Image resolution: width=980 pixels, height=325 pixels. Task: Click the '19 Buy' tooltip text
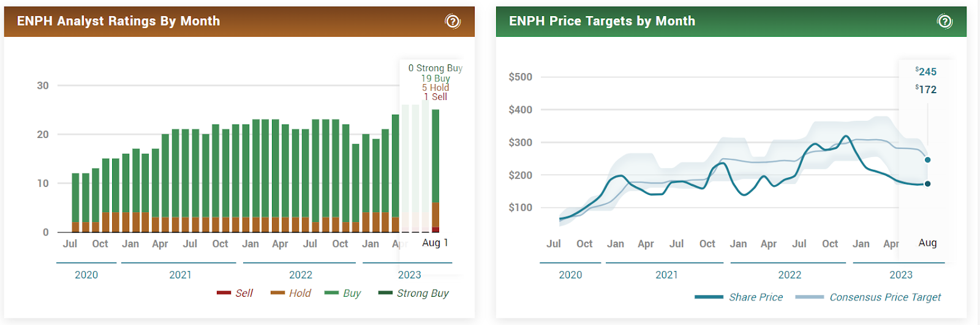tap(435, 78)
